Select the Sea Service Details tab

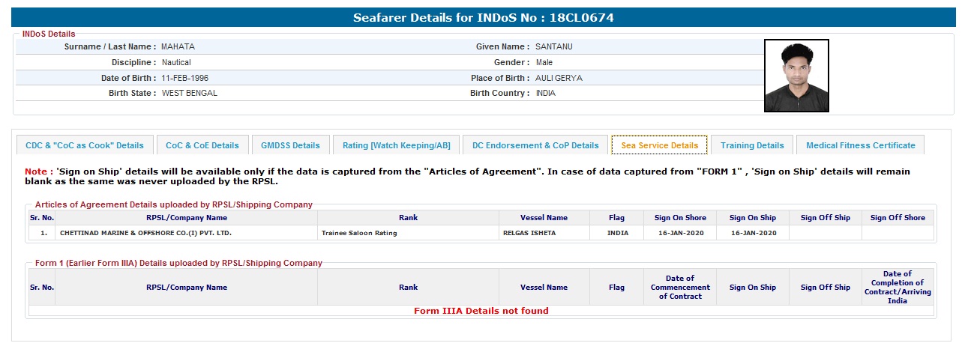point(659,145)
